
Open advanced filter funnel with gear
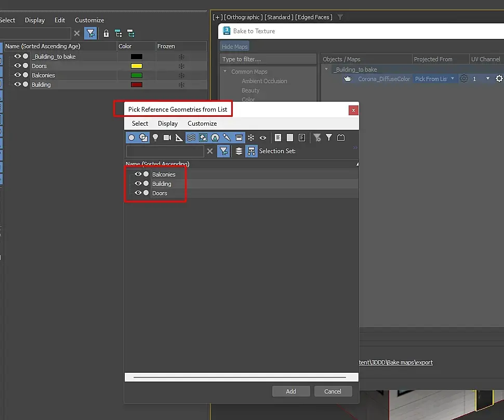[x=317, y=138]
